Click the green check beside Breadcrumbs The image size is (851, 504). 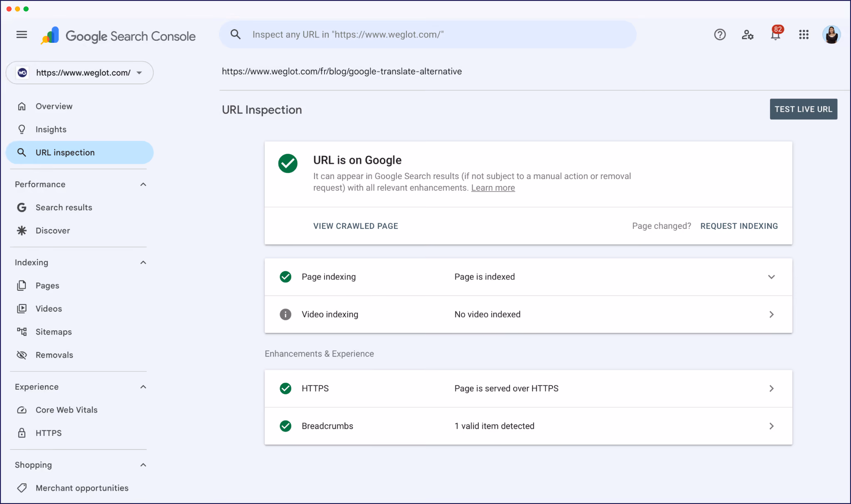tap(285, 426)
